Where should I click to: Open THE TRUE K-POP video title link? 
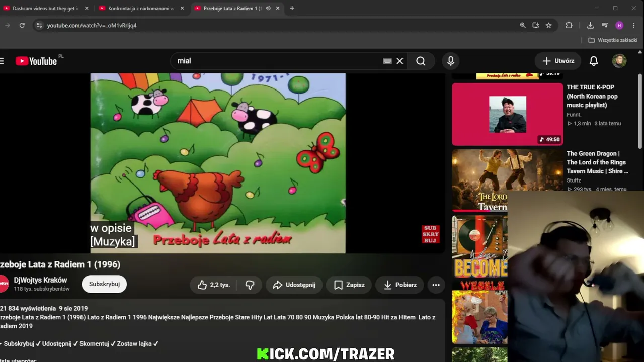click(x=592, y=96)
